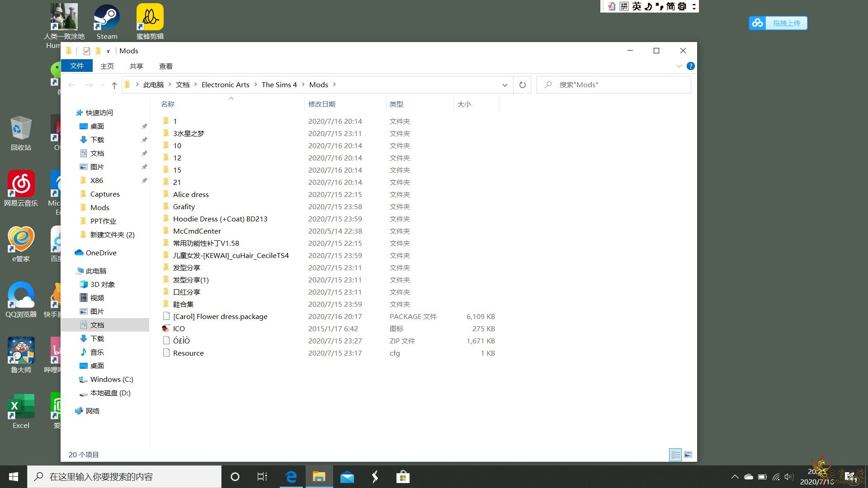This screenshot has height=488, width=868.
Task: Expand the chevron after The Sims 4
Action: tap(303, 84)
